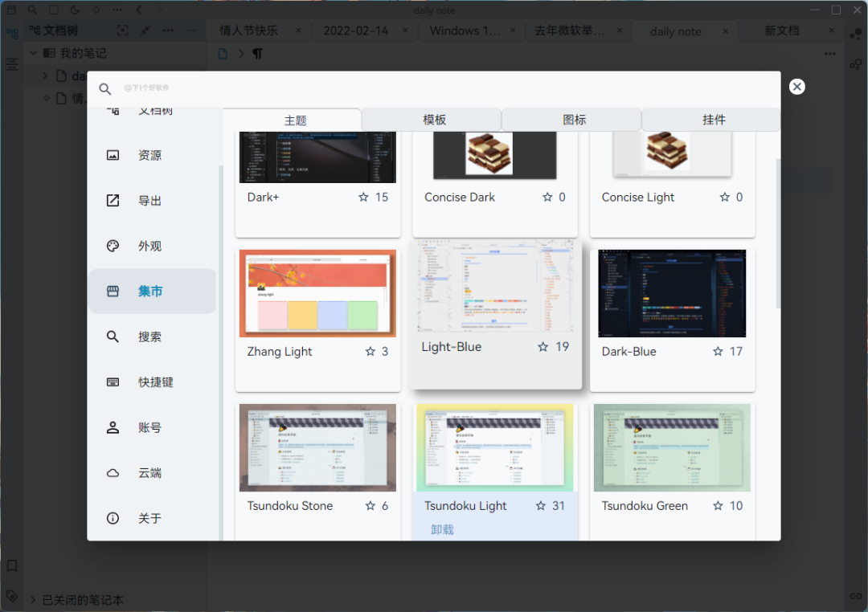
Task: Expand the first document under 我的笔记
Action: point(46,76)
